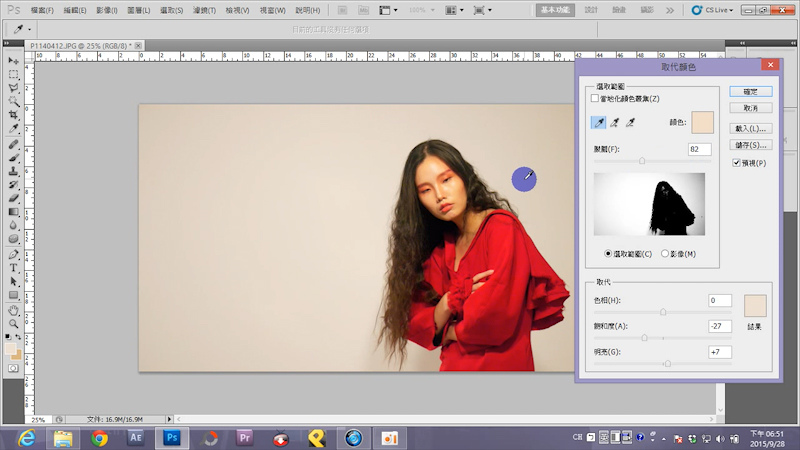
Task: Select the 影像(M) radio button
Action: 666,254
